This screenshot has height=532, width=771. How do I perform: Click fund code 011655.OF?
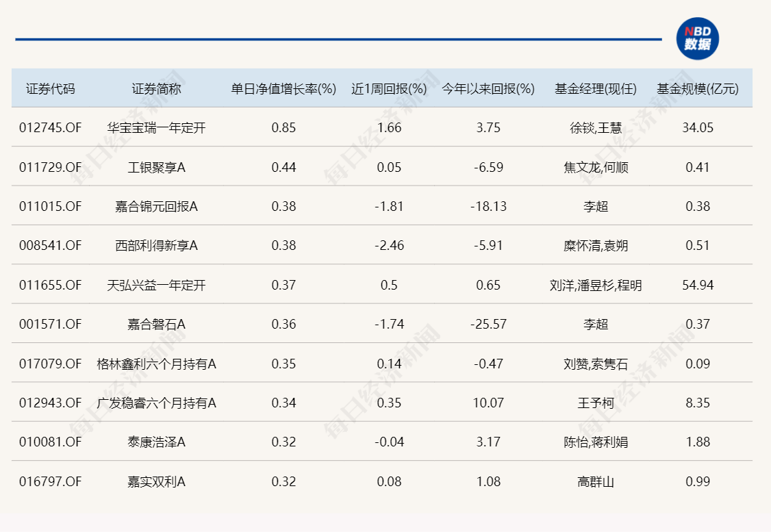50,286
